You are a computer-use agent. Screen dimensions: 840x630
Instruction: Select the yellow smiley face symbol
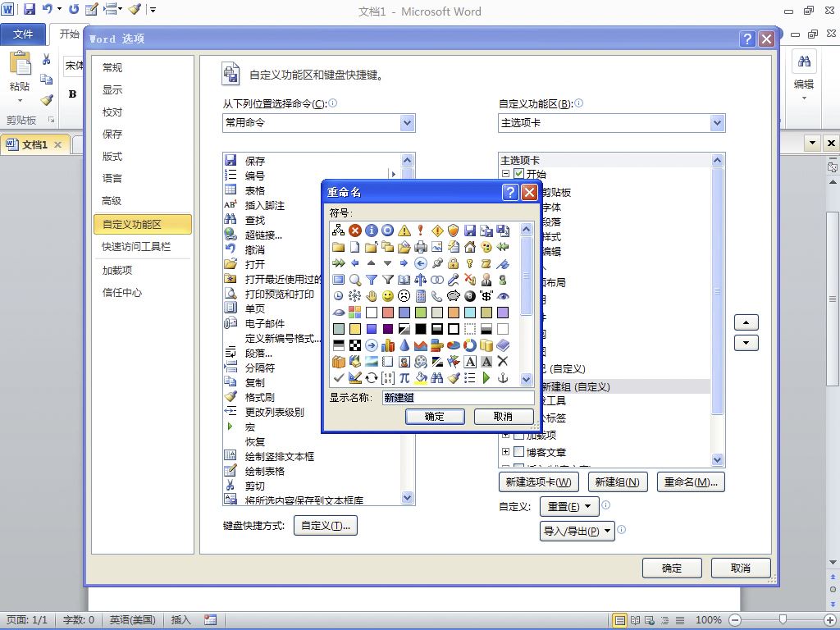(x=388, y=296)
